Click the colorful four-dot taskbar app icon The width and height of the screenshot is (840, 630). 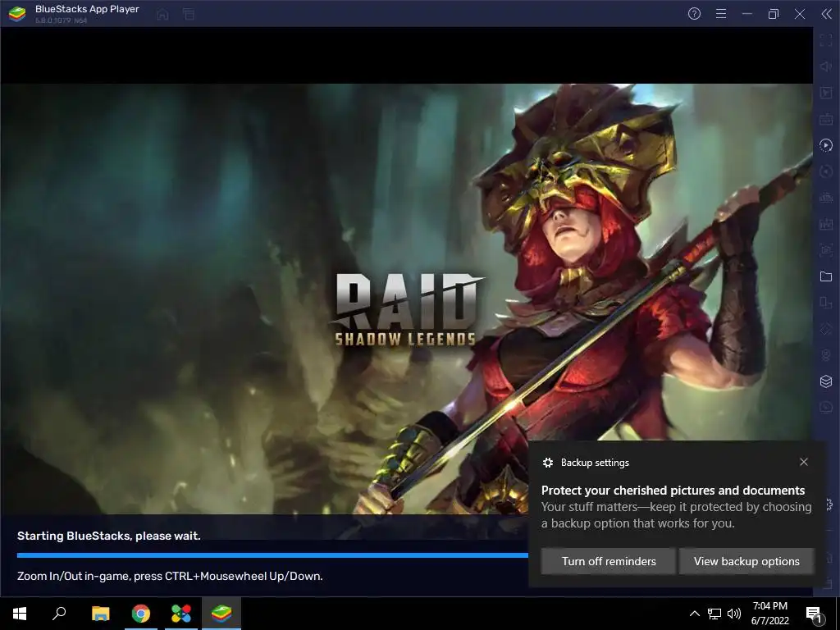point(181,614)
